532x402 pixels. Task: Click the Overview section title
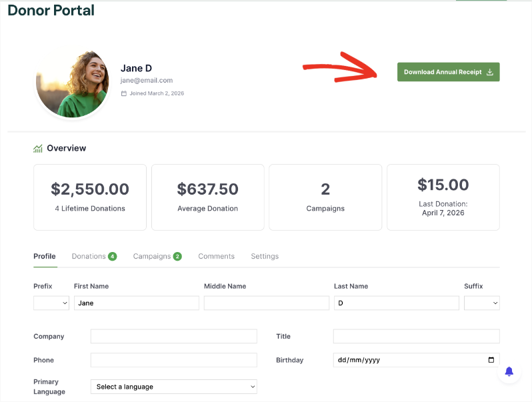pos(67,148)
